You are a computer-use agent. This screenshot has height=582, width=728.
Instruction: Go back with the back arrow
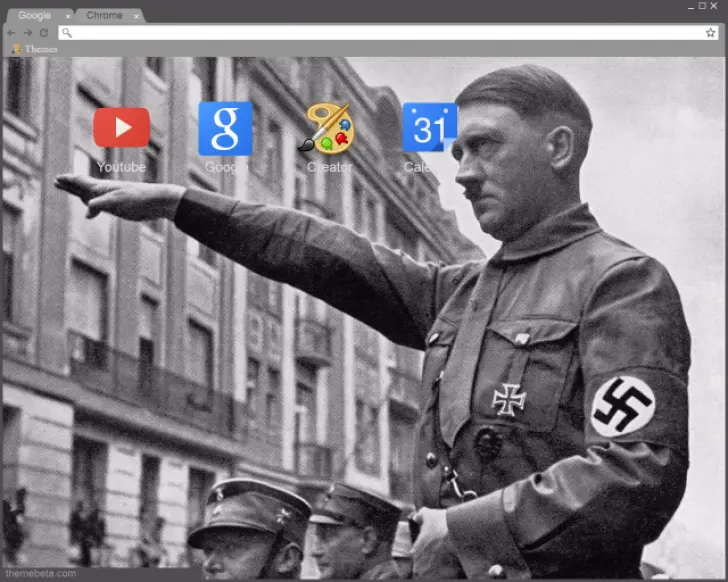[11, 33]
